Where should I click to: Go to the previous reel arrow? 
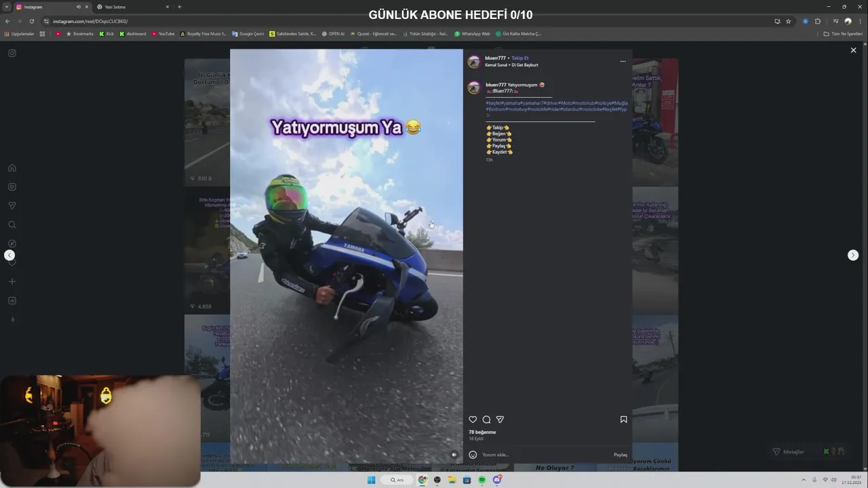9,255
